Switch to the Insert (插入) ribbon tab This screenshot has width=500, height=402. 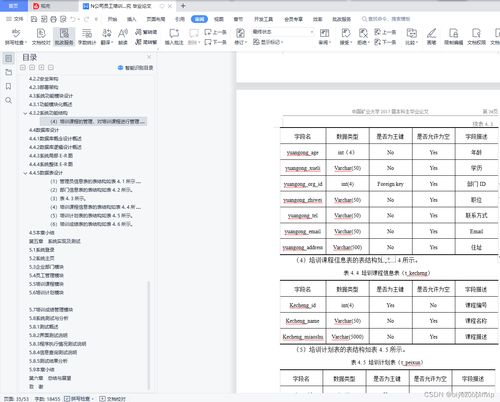point(132,19)
